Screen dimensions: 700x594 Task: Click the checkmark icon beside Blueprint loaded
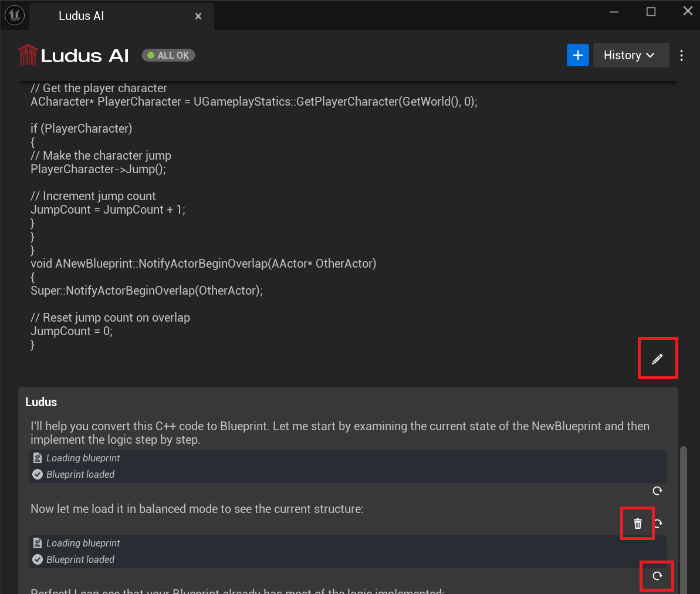click(x=37, y=474)
